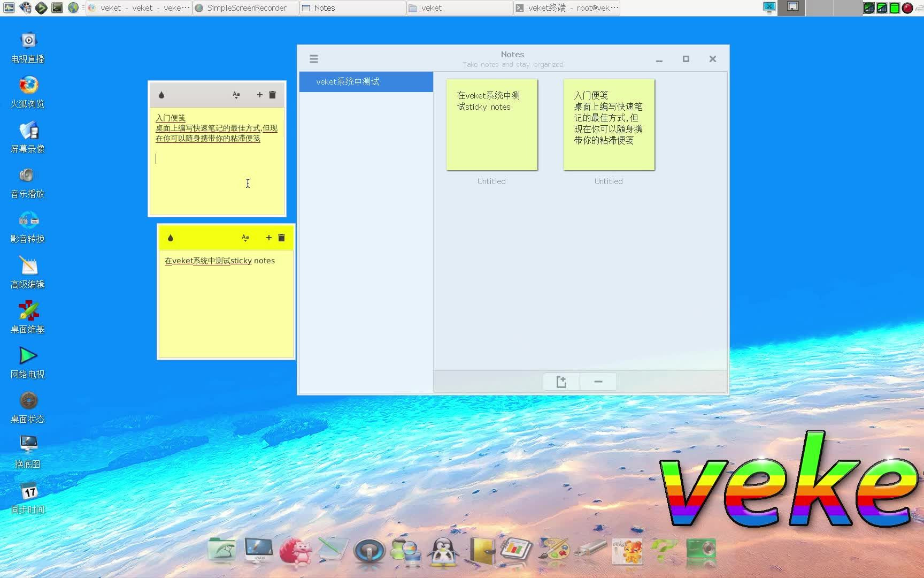Click first network signal tray icon
Image resolution: width=924 pixels, height=578 pixels.
(869, 8)
